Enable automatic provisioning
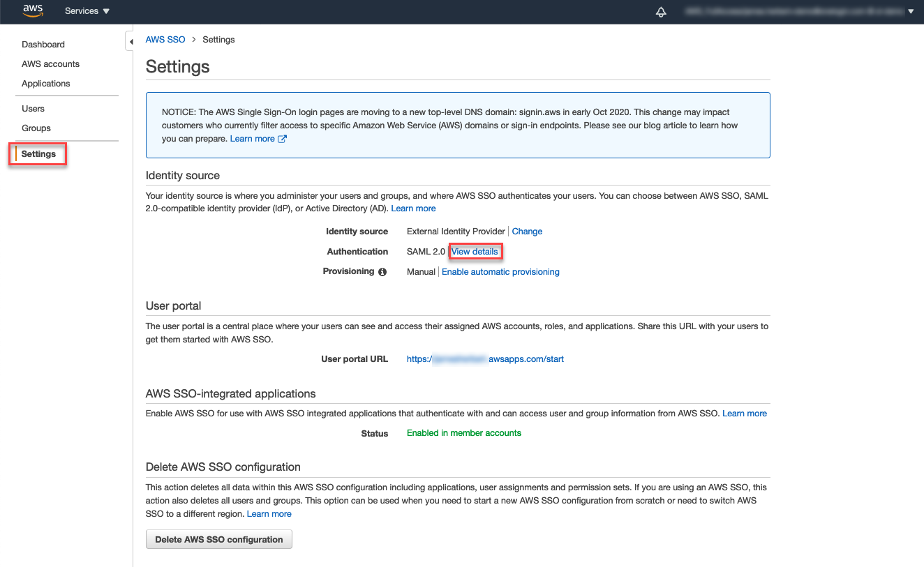The width and height of the screenshot is (924, 567). (500, 271)
